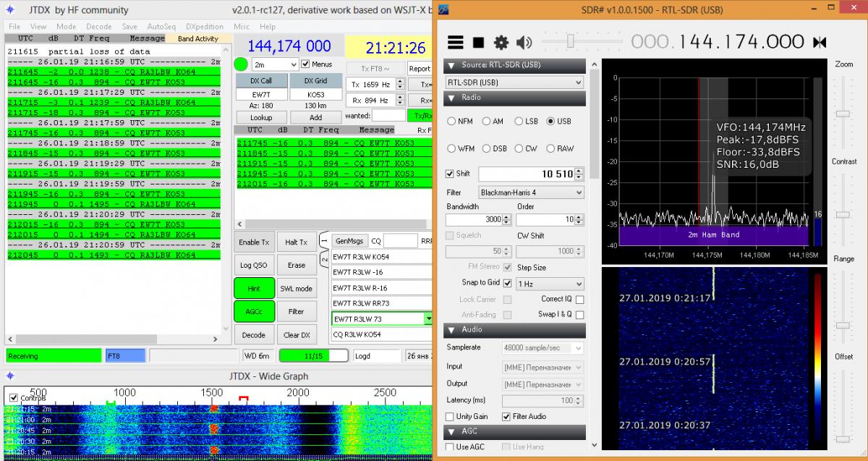Open the Decode menu in JTDX
Image resolution: width=868 pixels, height=461 pixels.
[98, 27]
